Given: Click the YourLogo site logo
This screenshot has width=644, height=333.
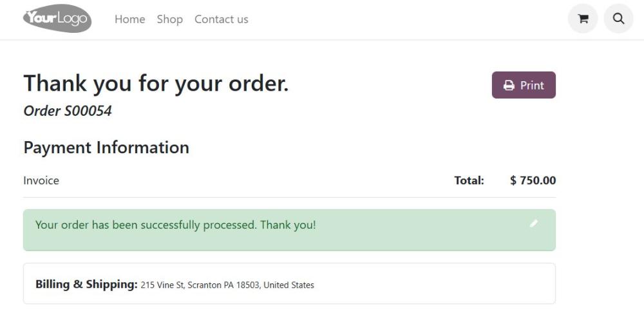Looking at the screenshot, I should tap(57, 19).
